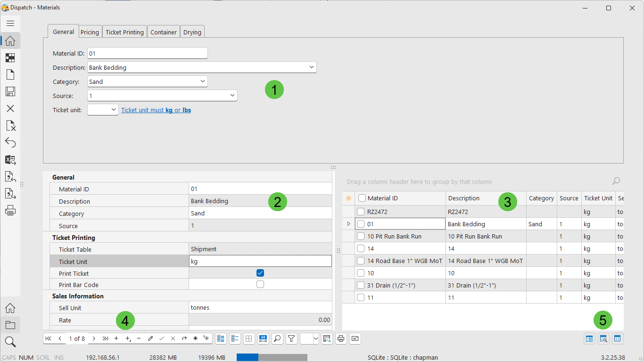
Task: Open the Category dropdown showing Sand
Action: [x=202, y=82]
